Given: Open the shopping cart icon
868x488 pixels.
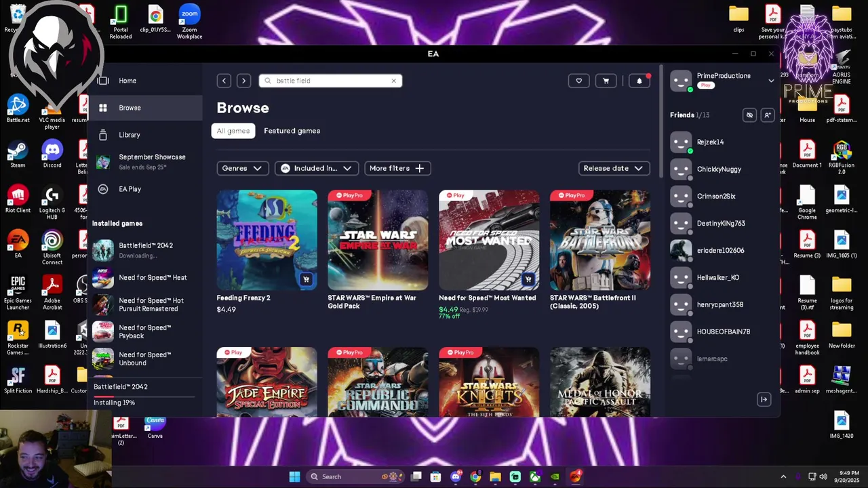Looking at the screenshot, I should tap(606, 81).
